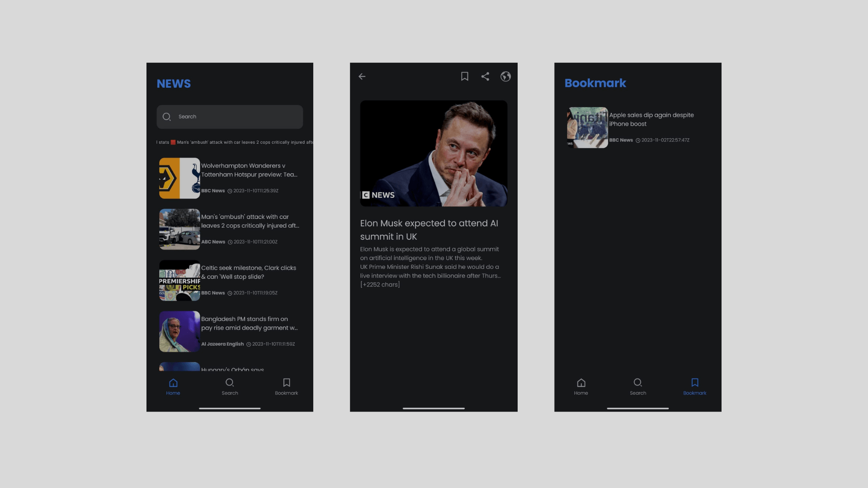
Task: Tap the Bangladesh PM article thumbnail
Action: tap(179, 331)
